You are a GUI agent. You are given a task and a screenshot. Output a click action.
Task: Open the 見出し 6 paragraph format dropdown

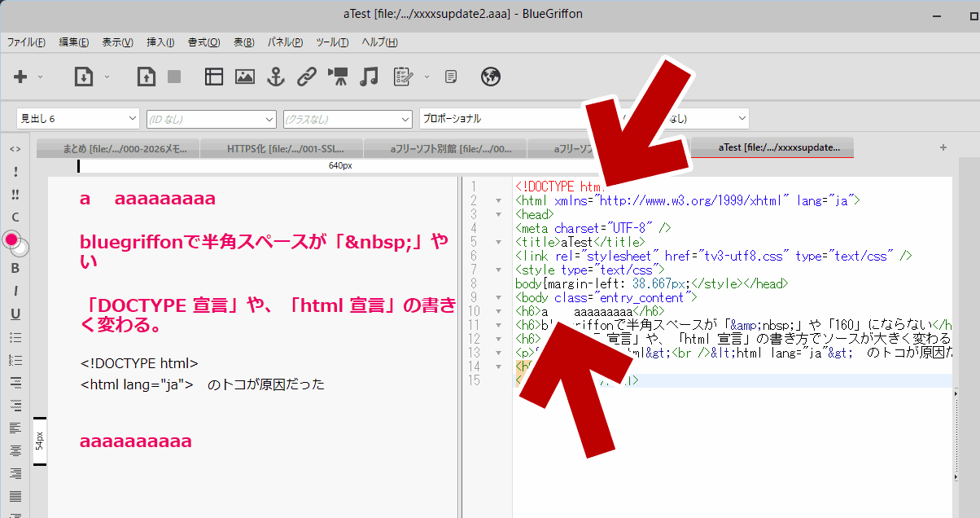point(78,119)
